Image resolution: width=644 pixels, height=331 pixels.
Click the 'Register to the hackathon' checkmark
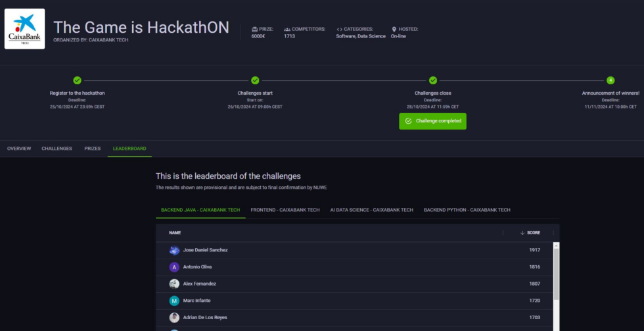77,80
